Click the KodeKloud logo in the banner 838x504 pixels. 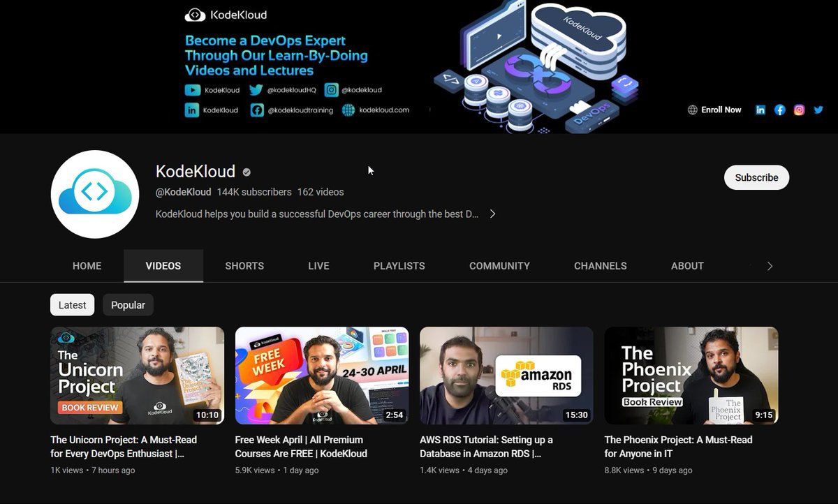click(x=226, y=15)
